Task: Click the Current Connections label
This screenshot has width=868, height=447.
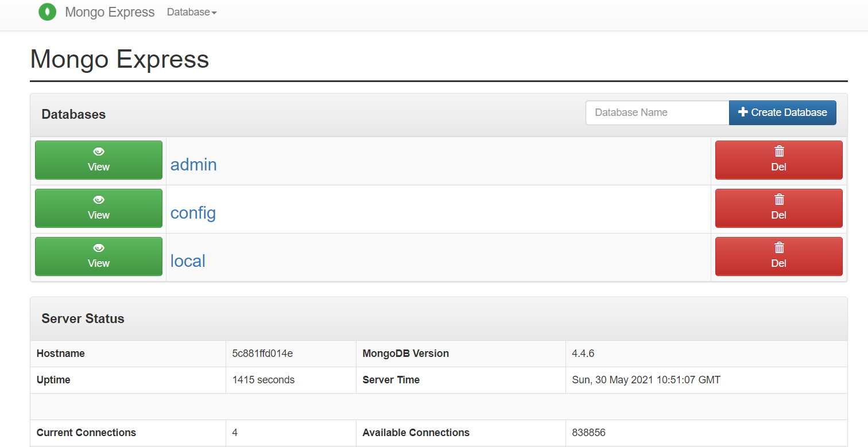Action: [86, 433]
